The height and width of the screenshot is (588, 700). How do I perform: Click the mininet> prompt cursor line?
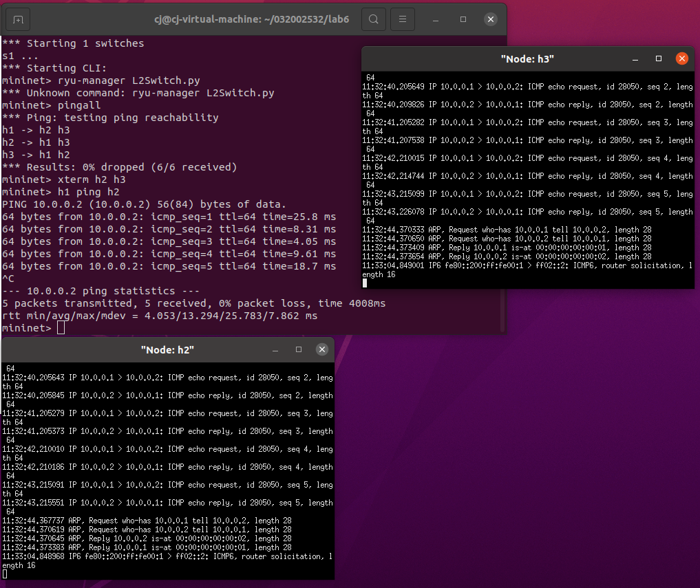click(x=34, y=328)
